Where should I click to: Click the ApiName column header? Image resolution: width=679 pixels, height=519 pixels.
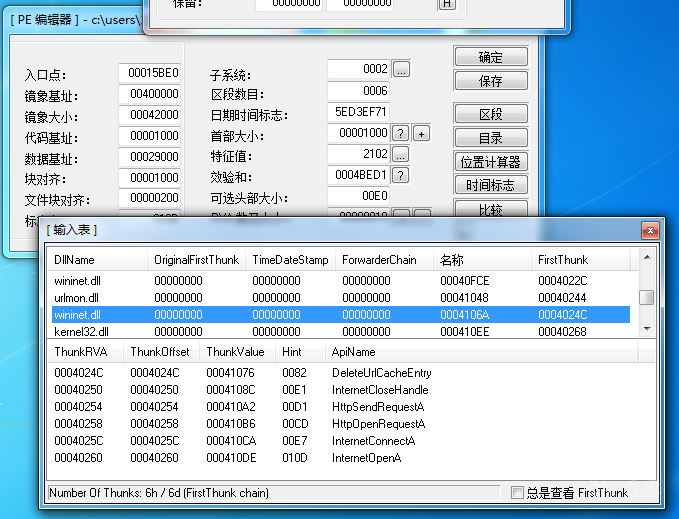tap(482, 352)
